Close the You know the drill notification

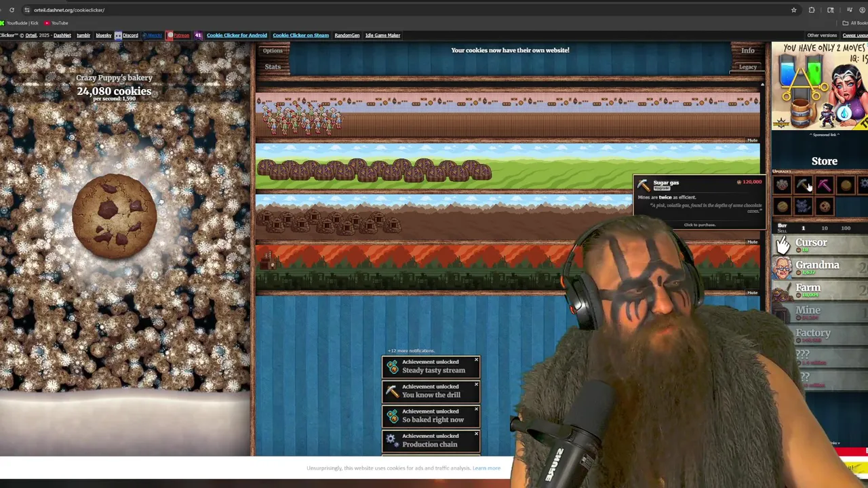[x=476, y=384]
